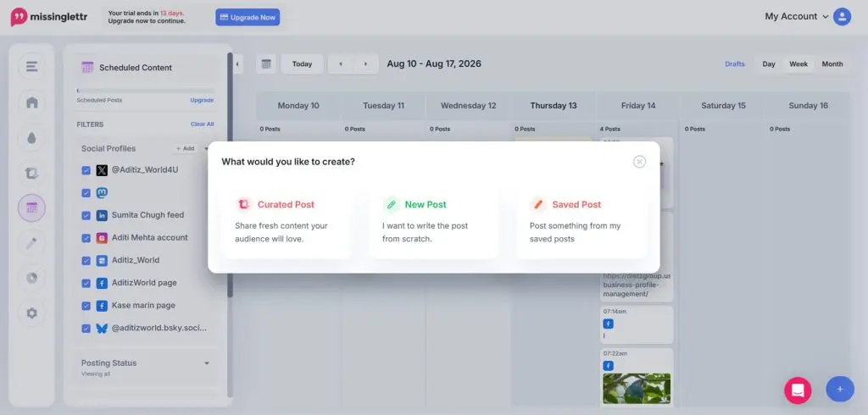
Task: Click the Bluesky butterfly icon
Action: [x=102, y=328]
